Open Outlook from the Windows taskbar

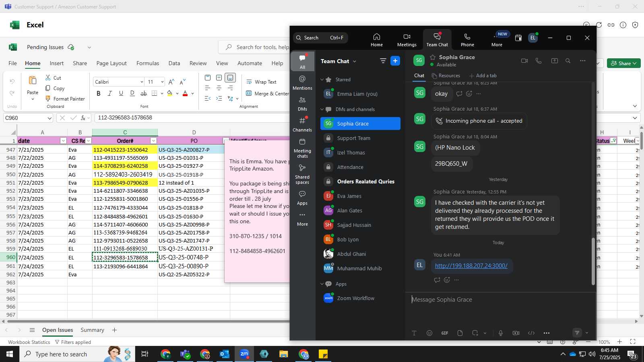[x=225, y=354]
